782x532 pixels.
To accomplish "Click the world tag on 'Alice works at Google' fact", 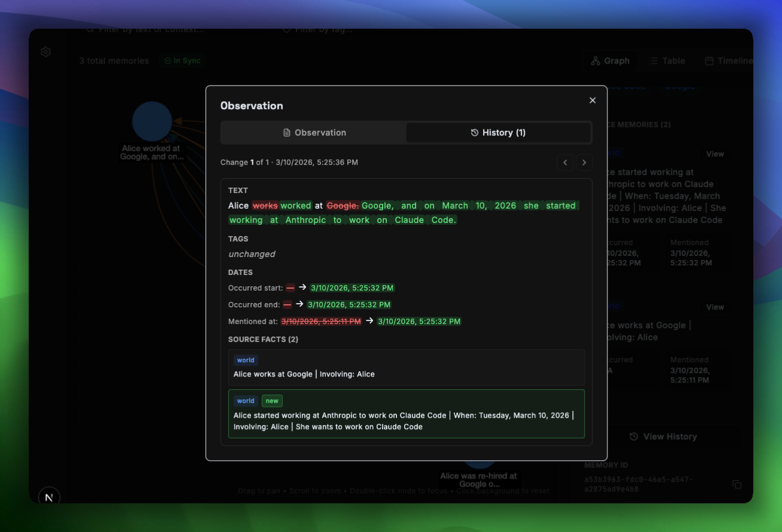I will pyautogui.click(x=246, y=360).
